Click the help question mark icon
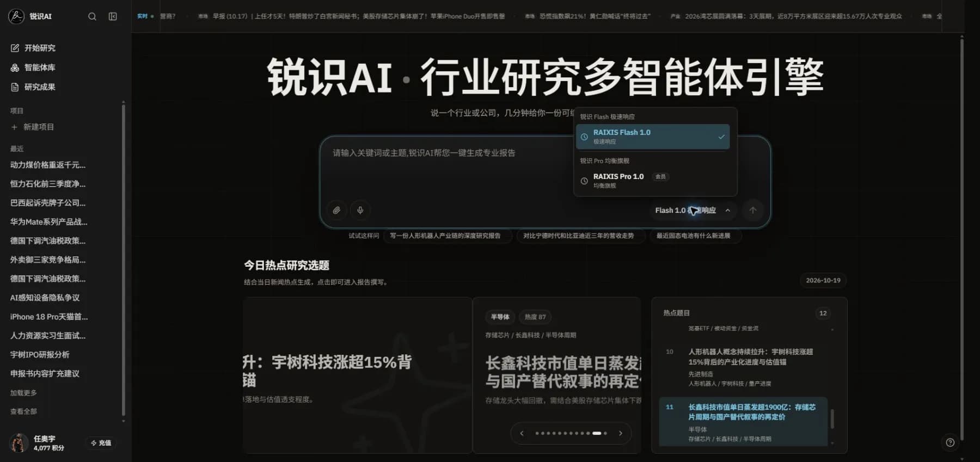The image size is (980, 462). 950,442
